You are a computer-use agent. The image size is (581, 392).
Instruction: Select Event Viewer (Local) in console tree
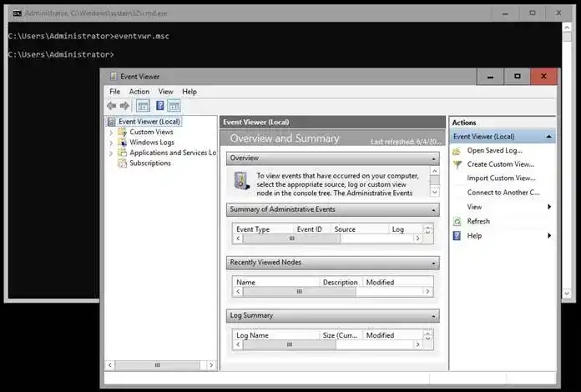coord(149,122)
